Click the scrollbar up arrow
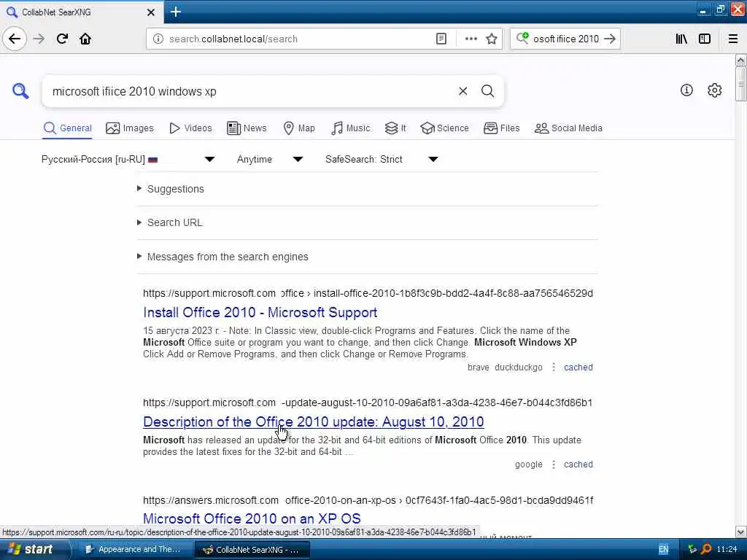 tap(741, 60)
